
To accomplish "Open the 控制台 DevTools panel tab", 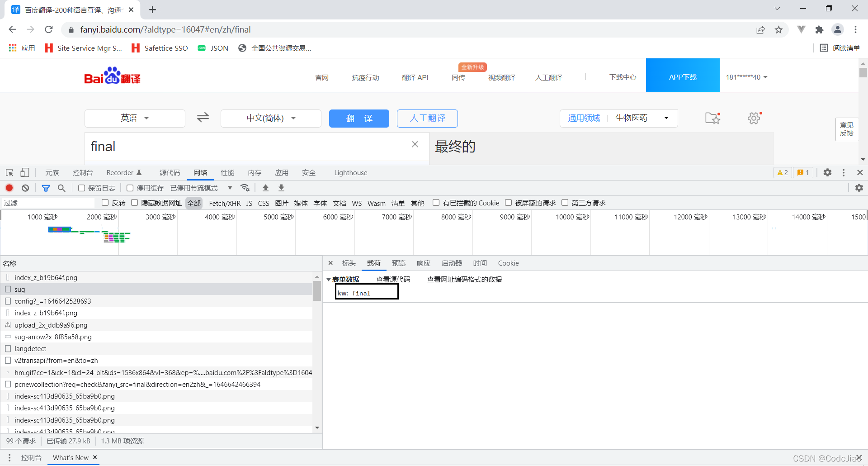I will 82,173.
